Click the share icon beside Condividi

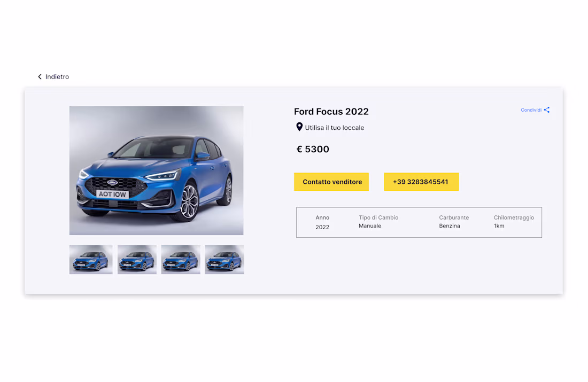547,110
